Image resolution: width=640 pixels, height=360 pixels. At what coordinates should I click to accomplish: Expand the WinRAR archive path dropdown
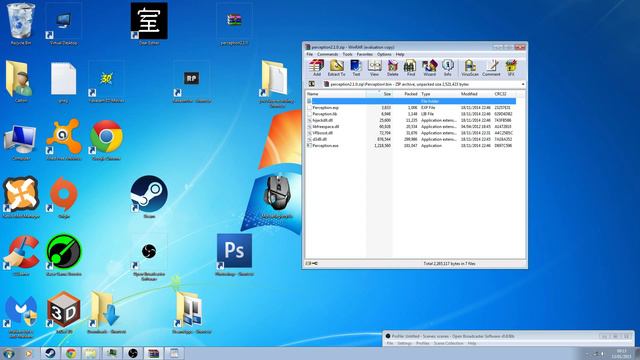522,84
